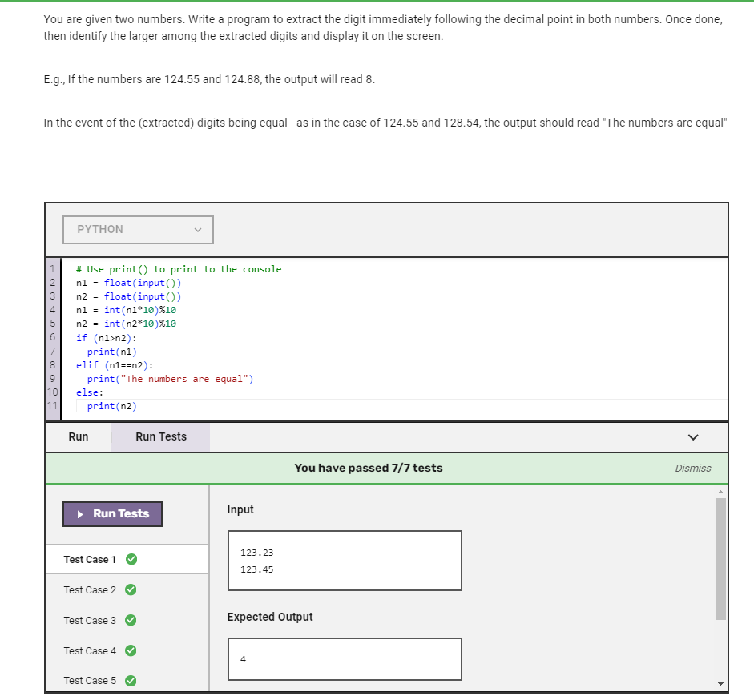Viewport: 754px width, 700px height.
Task: Switch to the Run tab
Action: coord(78,436)
